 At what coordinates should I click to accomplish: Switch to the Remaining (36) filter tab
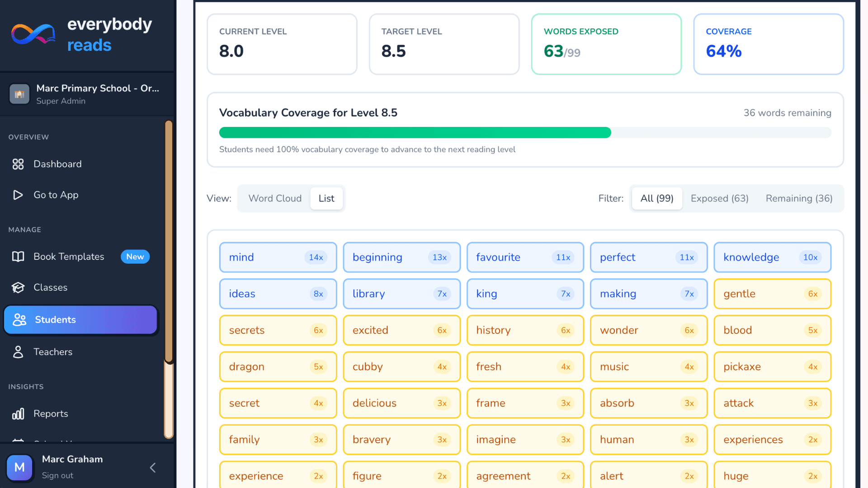pos(799,198)
